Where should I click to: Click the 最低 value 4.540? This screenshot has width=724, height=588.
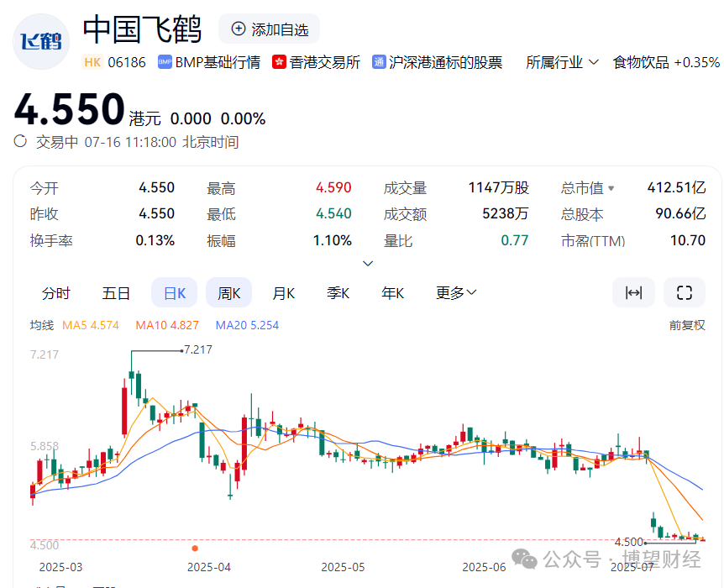point(333,213)
